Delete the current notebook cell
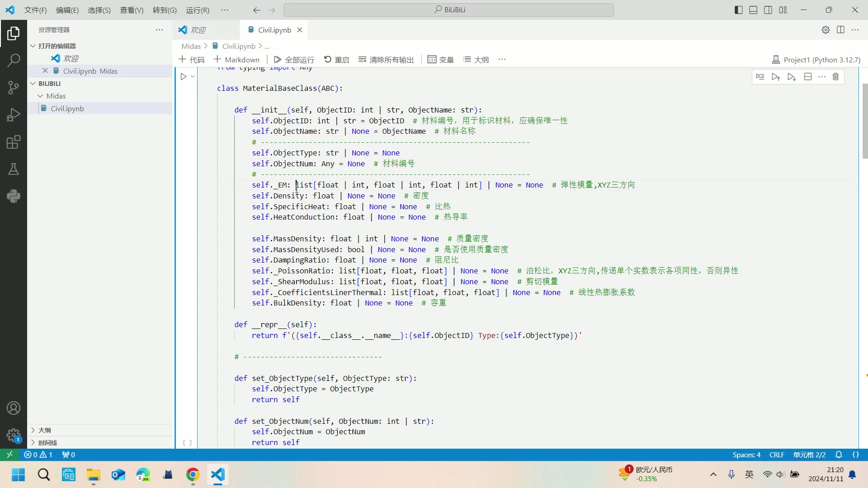This screenshot has height=488, width=868. (x=835, y=77)
